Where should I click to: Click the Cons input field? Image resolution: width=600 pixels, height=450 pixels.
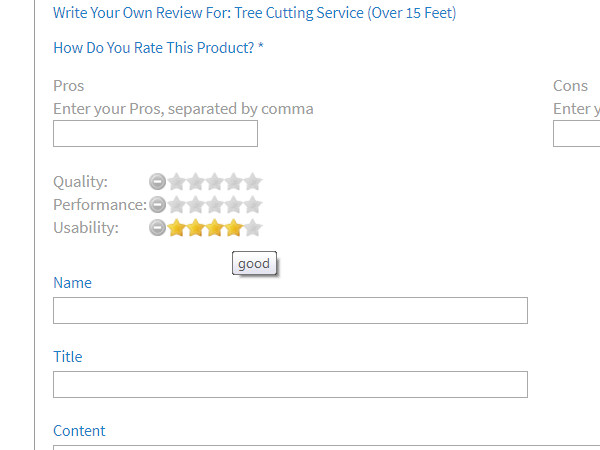[577, 134]
